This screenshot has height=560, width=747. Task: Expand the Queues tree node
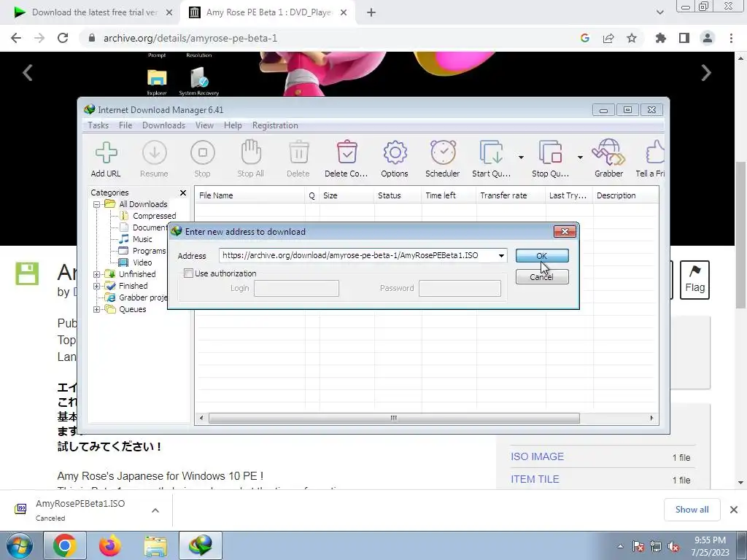click(x=97, y=309)
